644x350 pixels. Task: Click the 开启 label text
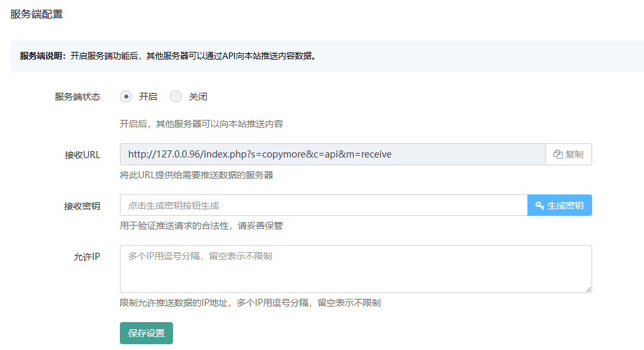[148, 97]
